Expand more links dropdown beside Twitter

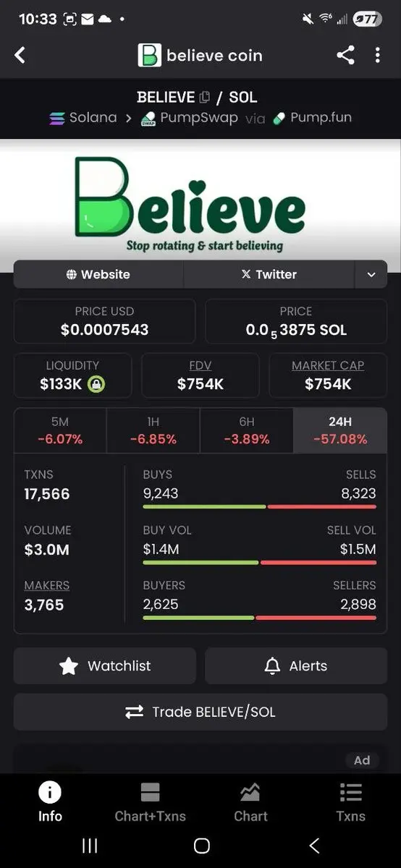tap(371, 274)
